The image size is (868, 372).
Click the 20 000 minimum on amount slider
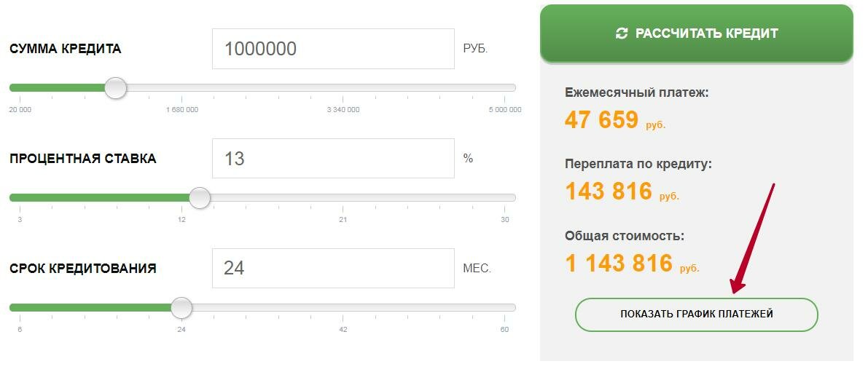click(20, 88)
